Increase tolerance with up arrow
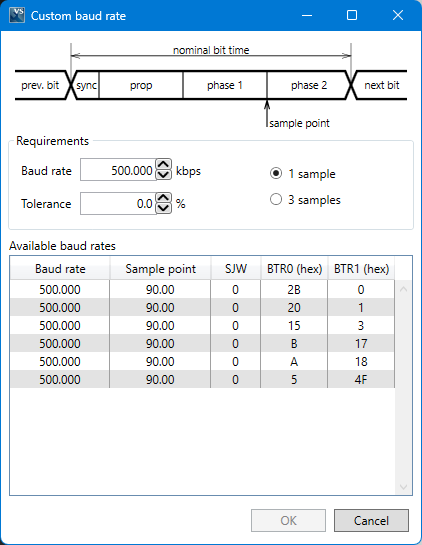 (x=163, y=198)
